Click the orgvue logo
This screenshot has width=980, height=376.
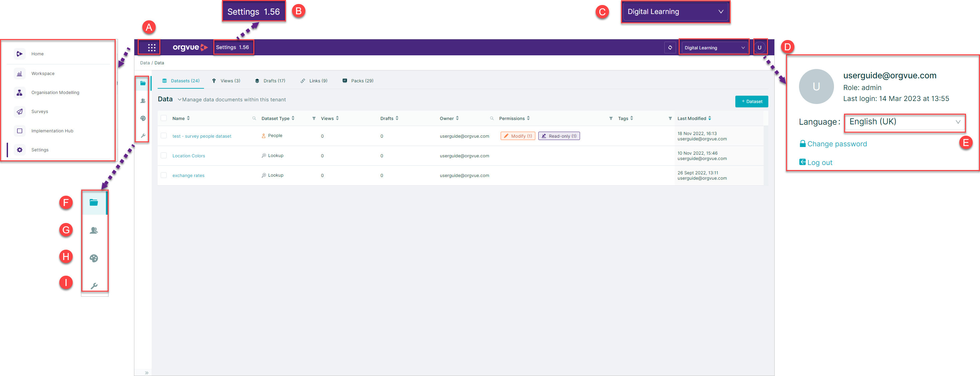coord(190,47)
